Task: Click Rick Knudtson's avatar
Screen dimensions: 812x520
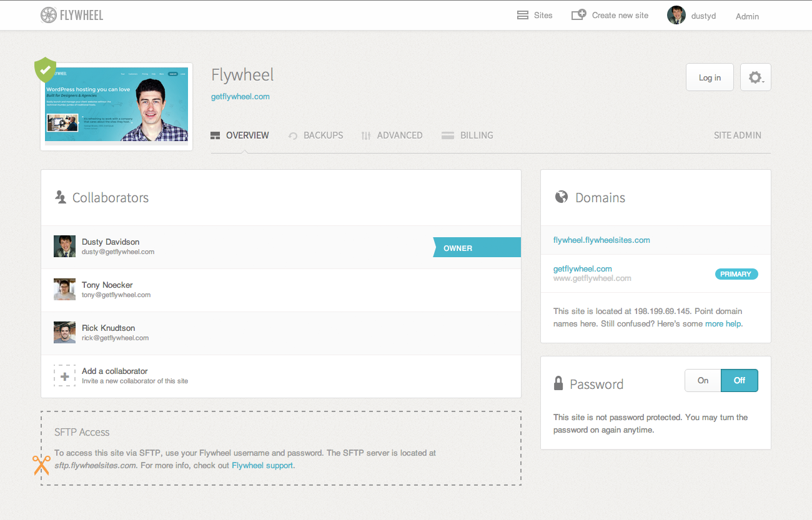Action: pos(64,333)
